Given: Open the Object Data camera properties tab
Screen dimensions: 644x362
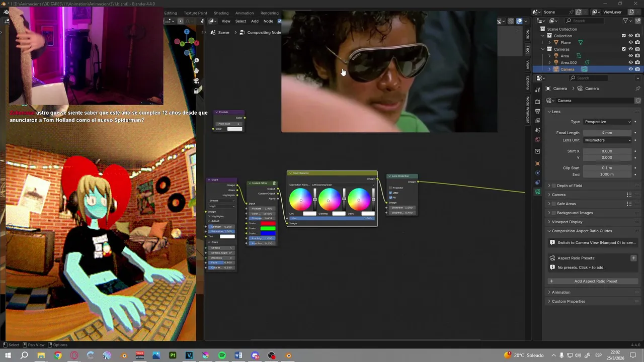Looking at the screenshot, I should pos(538,192).
